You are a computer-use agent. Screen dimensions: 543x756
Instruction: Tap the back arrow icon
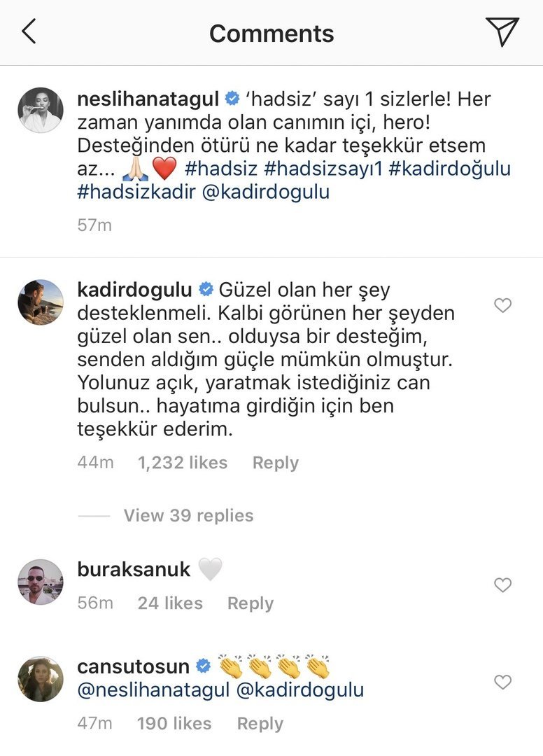(x=29, y=31)
